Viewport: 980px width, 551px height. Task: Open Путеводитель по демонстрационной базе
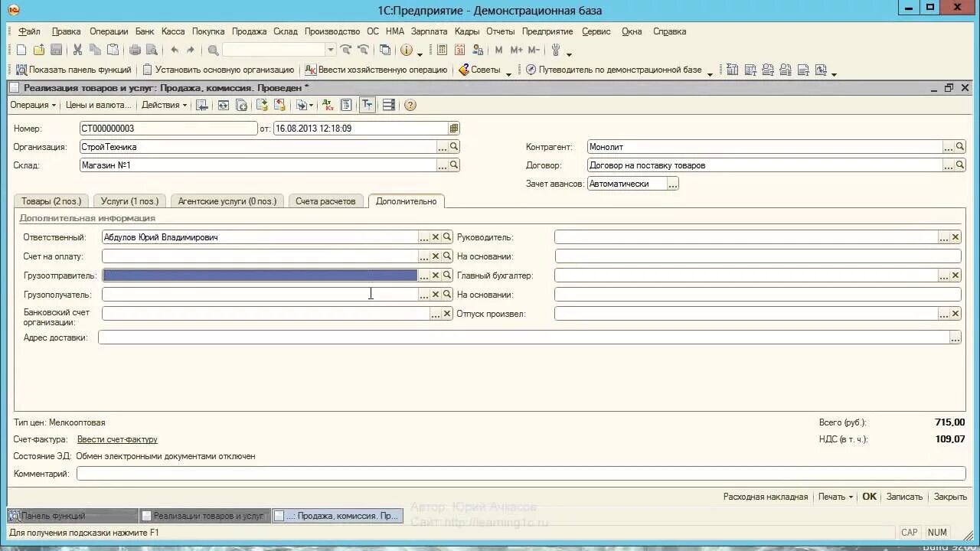pos(613,70)
